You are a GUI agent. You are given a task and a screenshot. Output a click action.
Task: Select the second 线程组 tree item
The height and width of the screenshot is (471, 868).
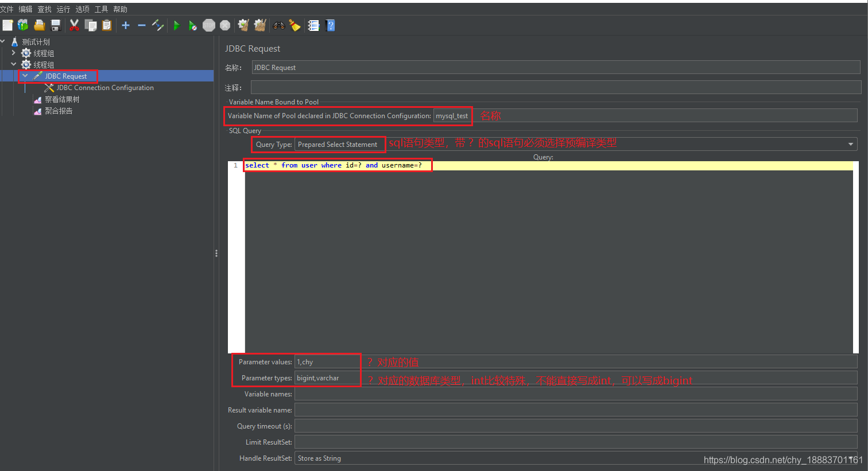point(44,65)
